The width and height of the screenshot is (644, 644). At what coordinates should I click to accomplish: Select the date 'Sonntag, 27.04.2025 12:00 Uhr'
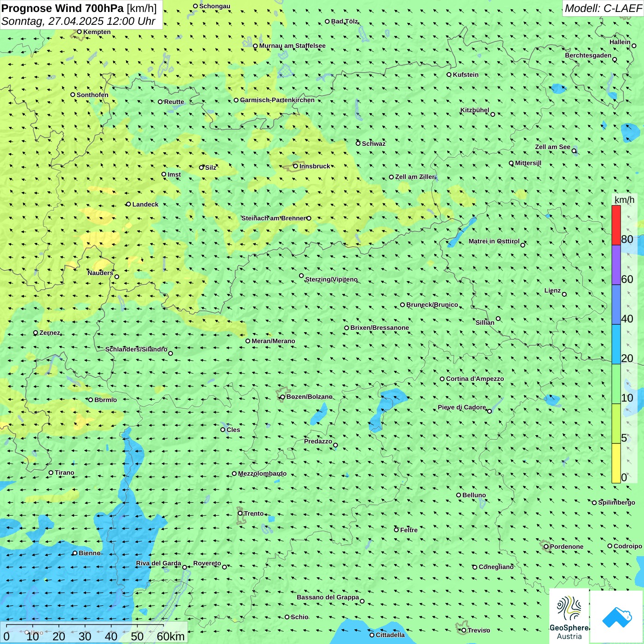click(79, 21)
